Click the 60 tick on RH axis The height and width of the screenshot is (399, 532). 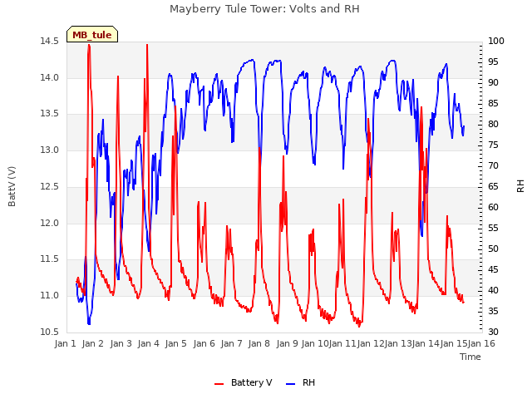[x=493, y=207]
